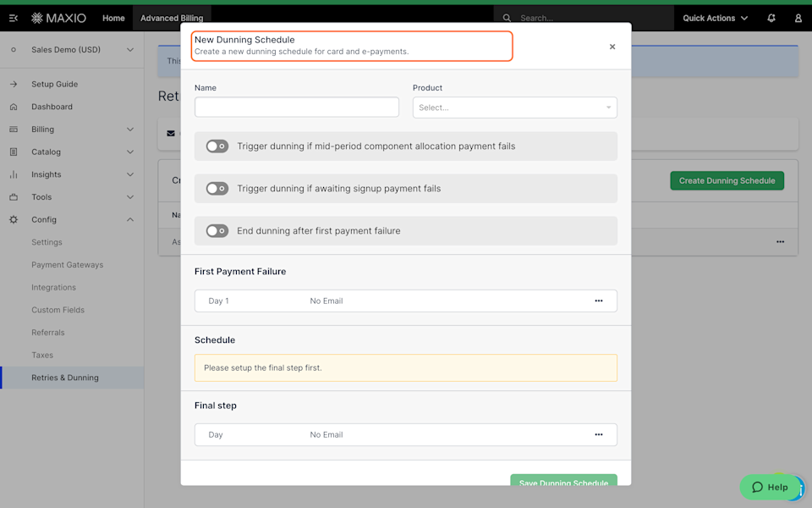
Task: Open Integrations under Config
Action: coord(53,287)
